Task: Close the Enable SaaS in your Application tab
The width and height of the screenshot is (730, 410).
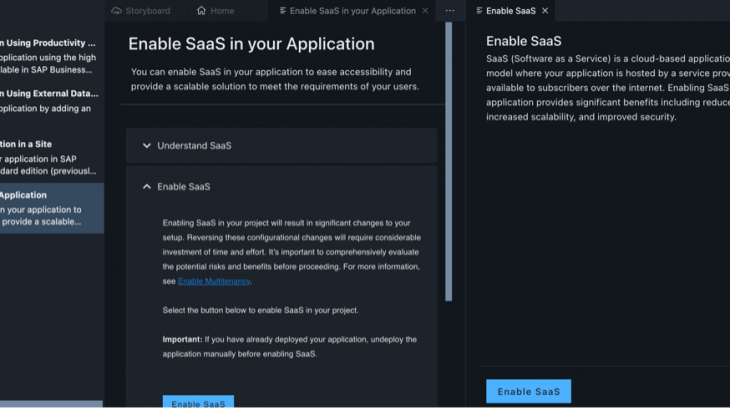Action: (x=426, y=11)
